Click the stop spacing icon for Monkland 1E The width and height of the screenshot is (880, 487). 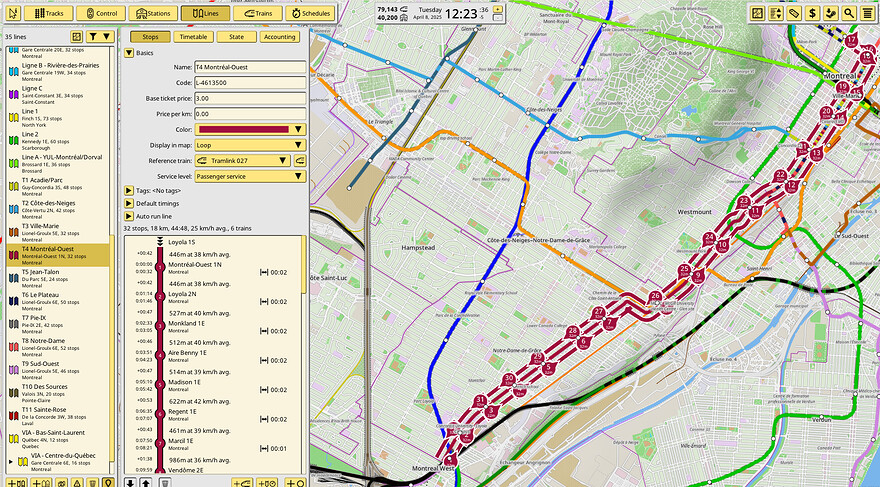[x=264, y=331]
